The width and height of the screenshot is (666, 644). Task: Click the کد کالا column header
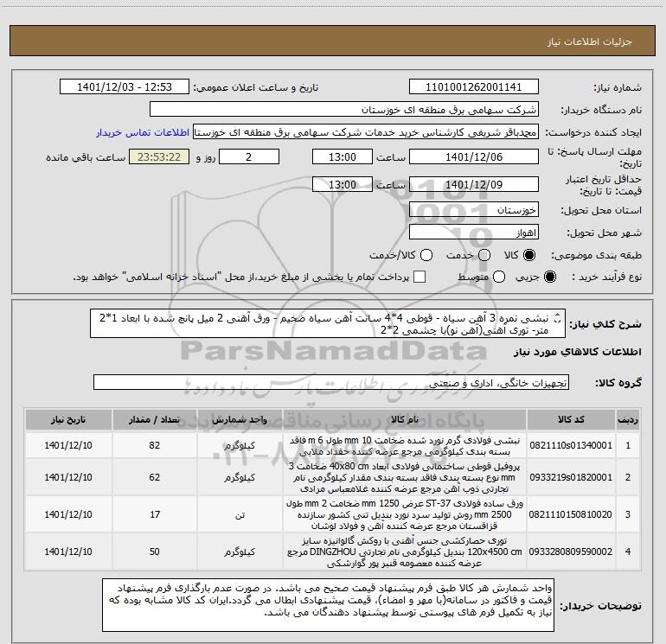(x=571, y=420)
